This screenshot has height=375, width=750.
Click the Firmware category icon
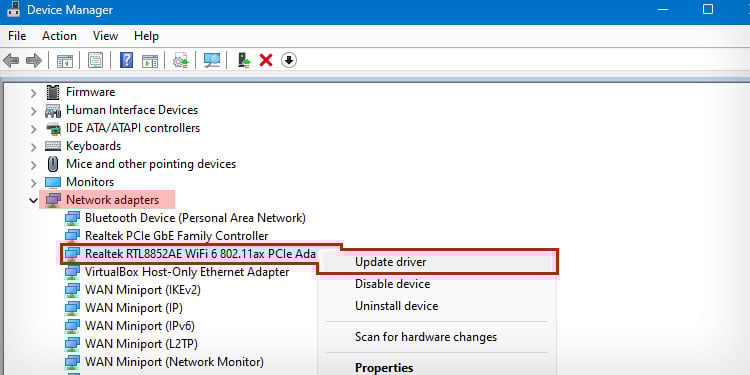pyautogui.click(x=53, y=92)
